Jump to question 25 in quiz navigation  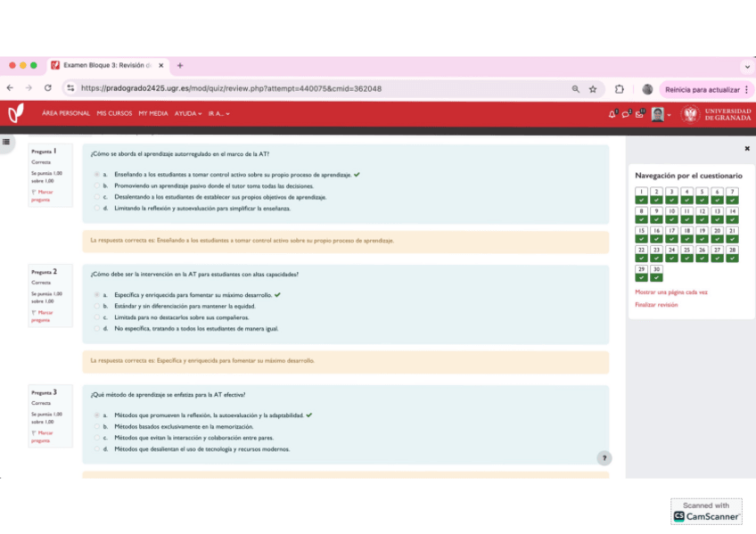tap(687, 253)
